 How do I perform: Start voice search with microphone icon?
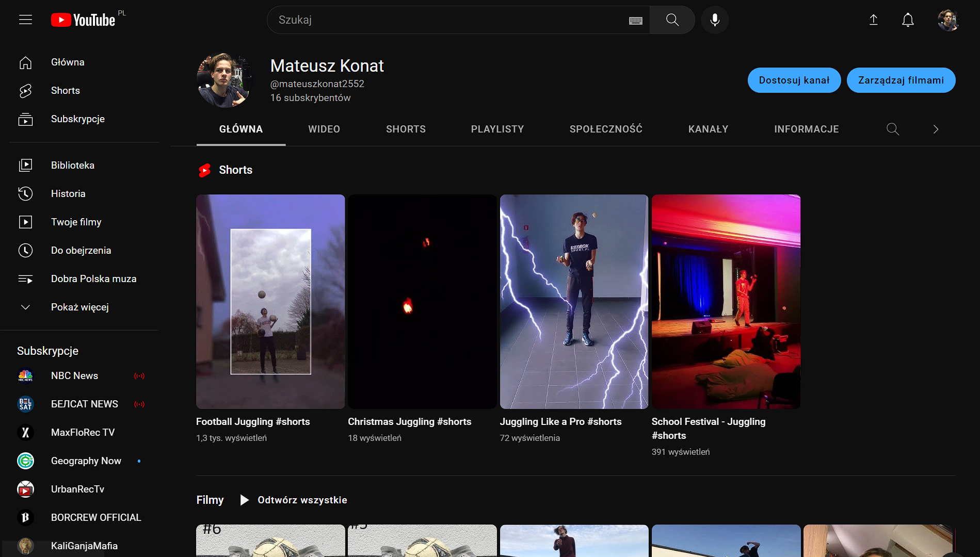coord(715,20)
